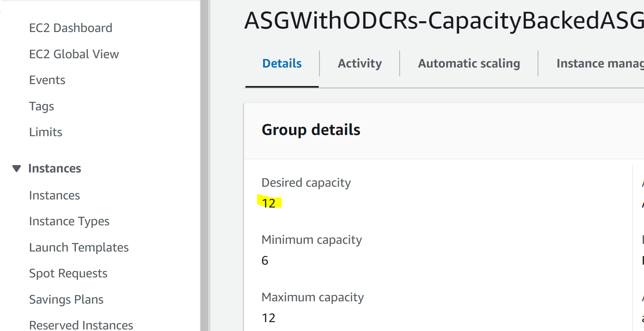Open Reserved Instances page
The width and height of the screenshot is (644, 331).
[81, 325]
